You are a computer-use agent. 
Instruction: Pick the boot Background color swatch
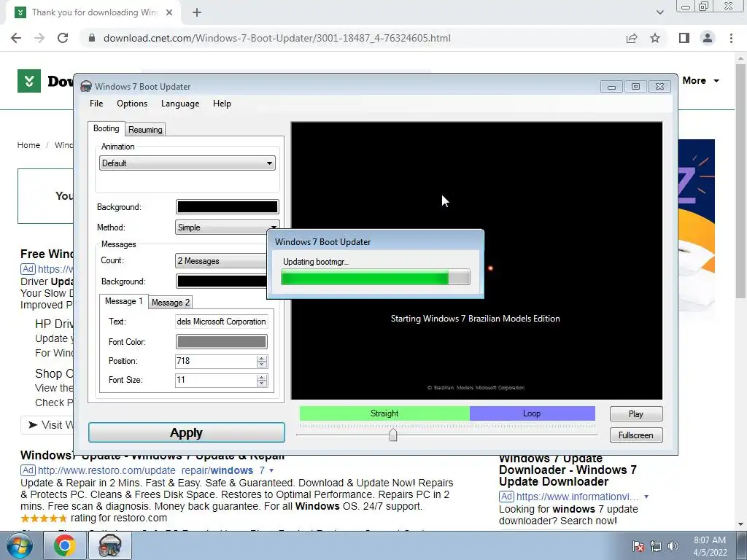click(228, 206)
